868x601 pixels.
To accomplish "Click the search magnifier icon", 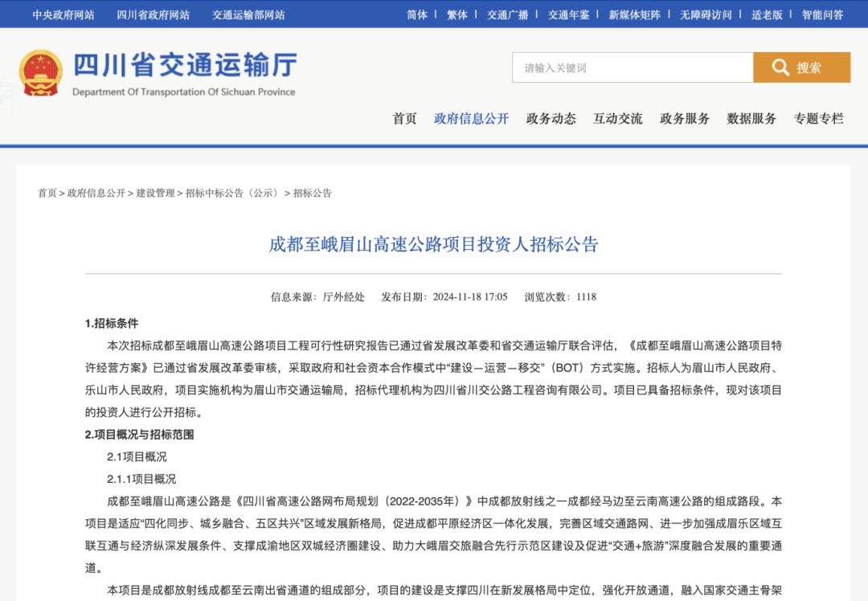I will tap(780, 67).
